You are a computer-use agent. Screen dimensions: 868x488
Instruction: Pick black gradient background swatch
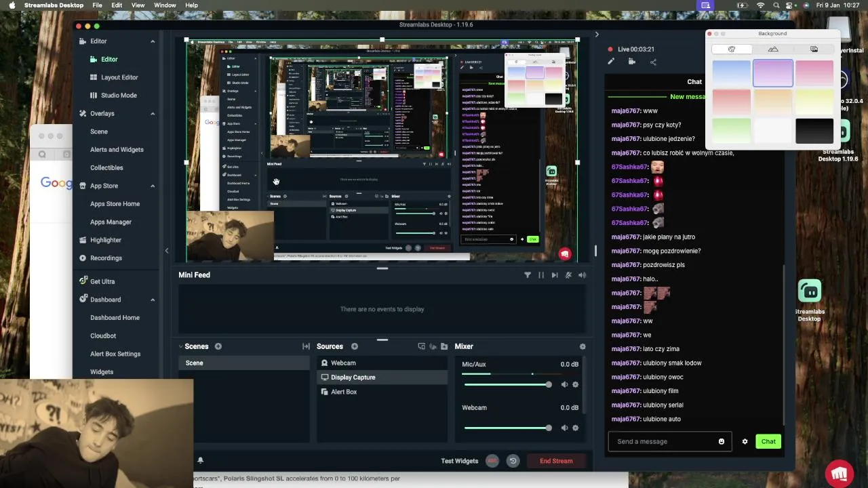click(814, 131)
